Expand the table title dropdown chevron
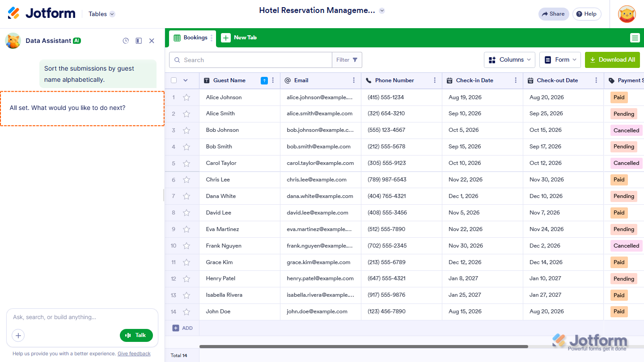This screenshot has height=362, width=644. point(382,11)
